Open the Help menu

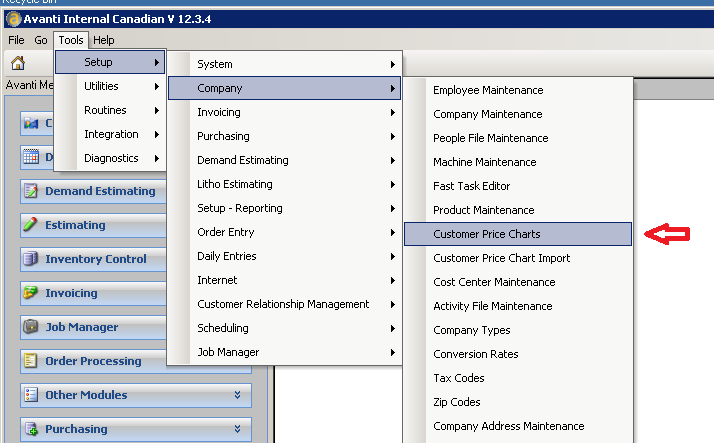104,40
